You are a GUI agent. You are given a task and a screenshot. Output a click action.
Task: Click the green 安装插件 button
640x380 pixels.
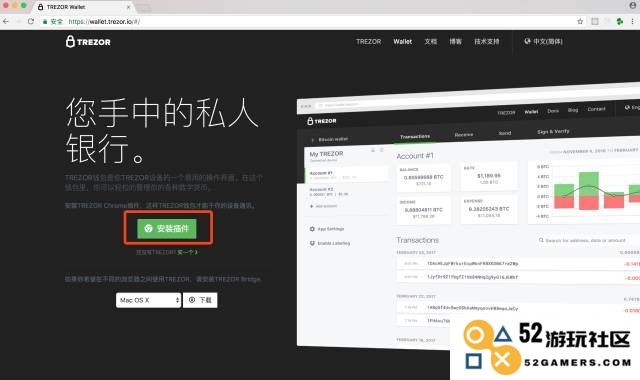(x=167, y=229)
